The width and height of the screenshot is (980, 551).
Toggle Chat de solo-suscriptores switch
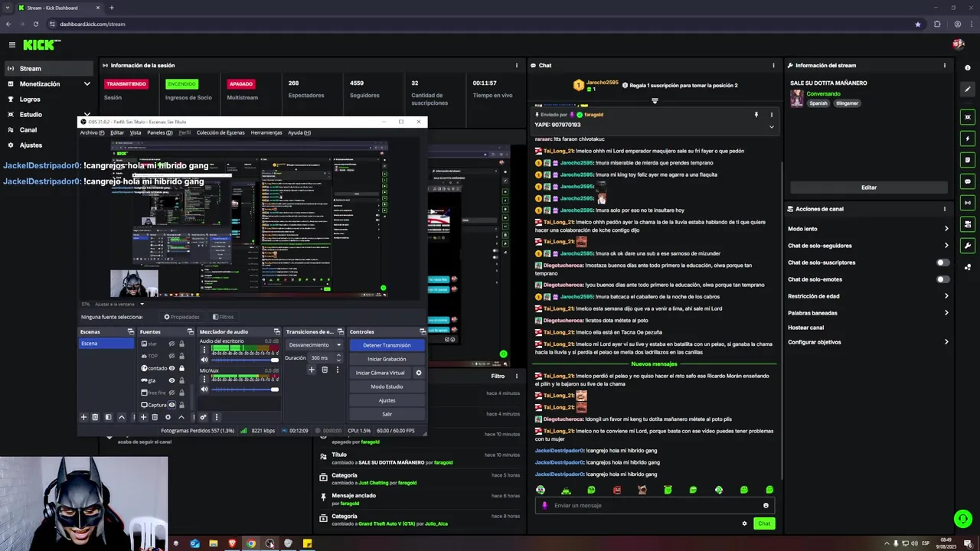pos(943,262)
